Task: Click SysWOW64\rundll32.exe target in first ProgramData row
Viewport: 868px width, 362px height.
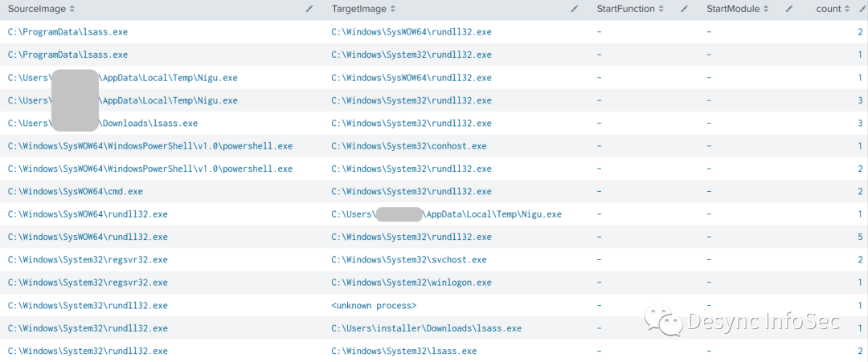Action: coord(411,32)
